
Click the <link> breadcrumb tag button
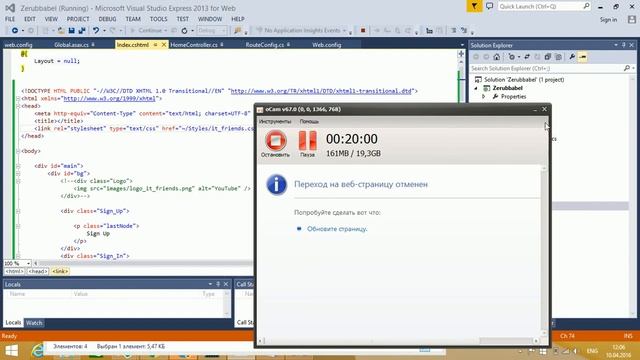point(60,271)
